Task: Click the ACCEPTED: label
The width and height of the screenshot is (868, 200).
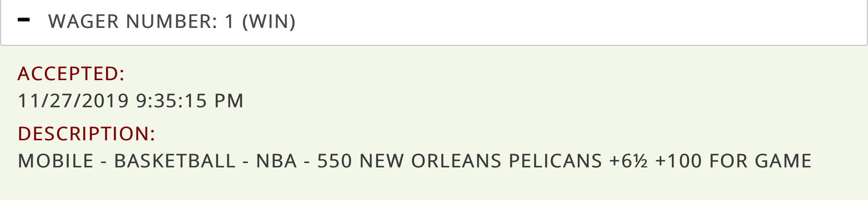Action: point(71,74)
